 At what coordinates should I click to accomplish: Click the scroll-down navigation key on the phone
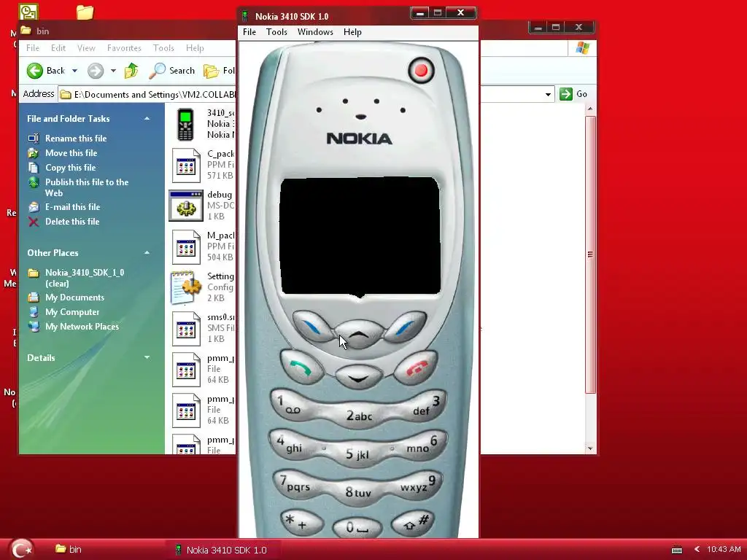coord(359,377)
